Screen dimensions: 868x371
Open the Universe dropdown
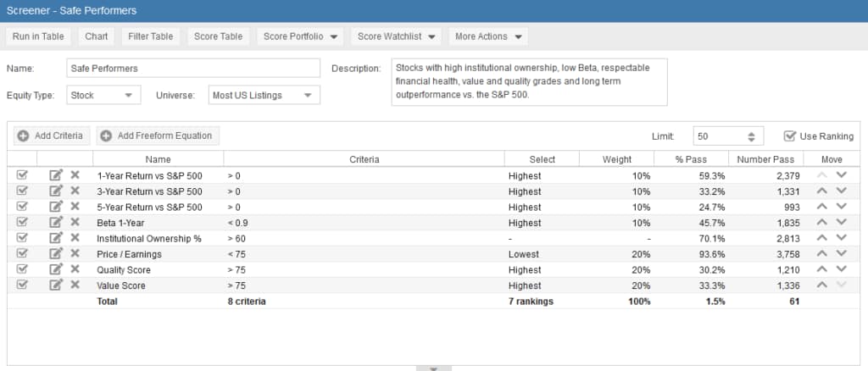pos(264,95)
